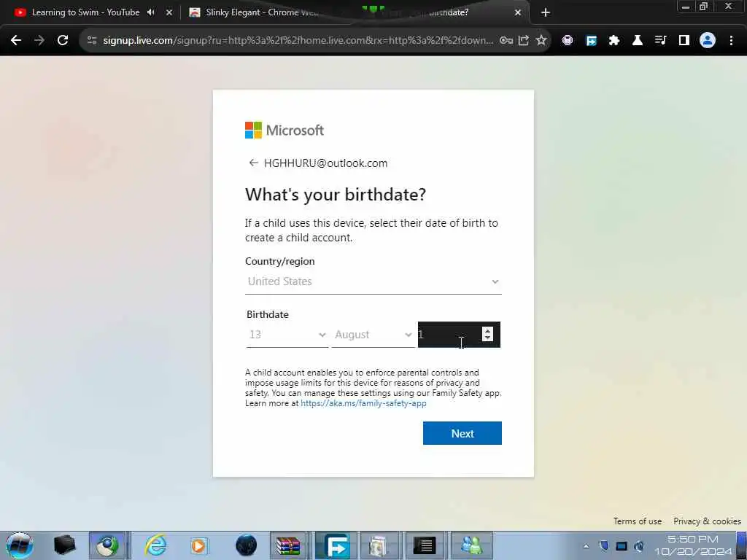The height and width of the screenshot is (560, 747).
Task: Open the volume speaker tray icon
Action: (x=639, y=546)
